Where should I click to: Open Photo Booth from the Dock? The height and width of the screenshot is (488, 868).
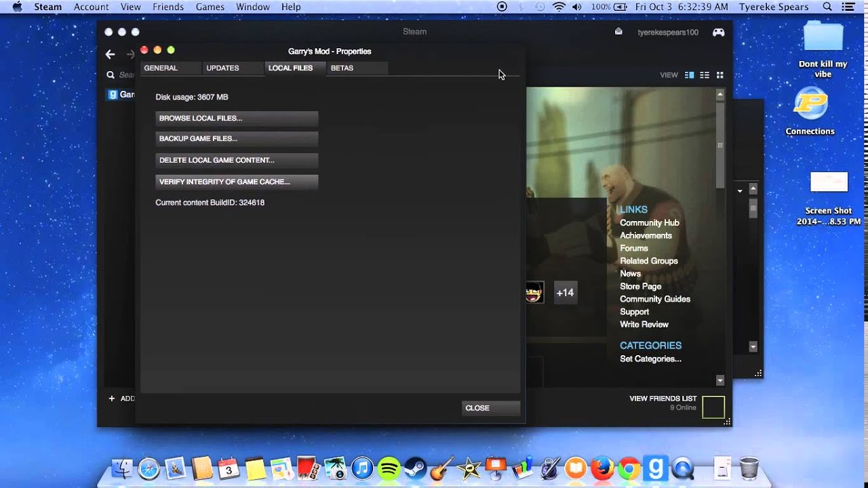(x=309, y=468)
